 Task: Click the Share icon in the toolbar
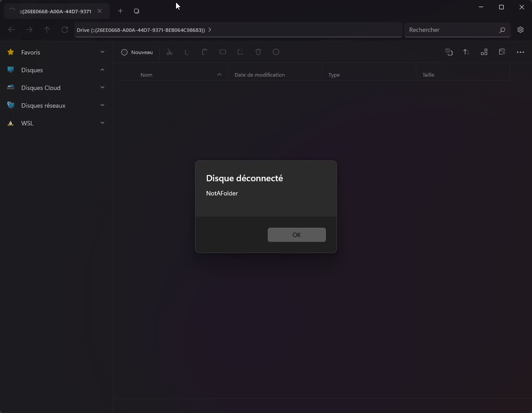[x=240, y=52]
